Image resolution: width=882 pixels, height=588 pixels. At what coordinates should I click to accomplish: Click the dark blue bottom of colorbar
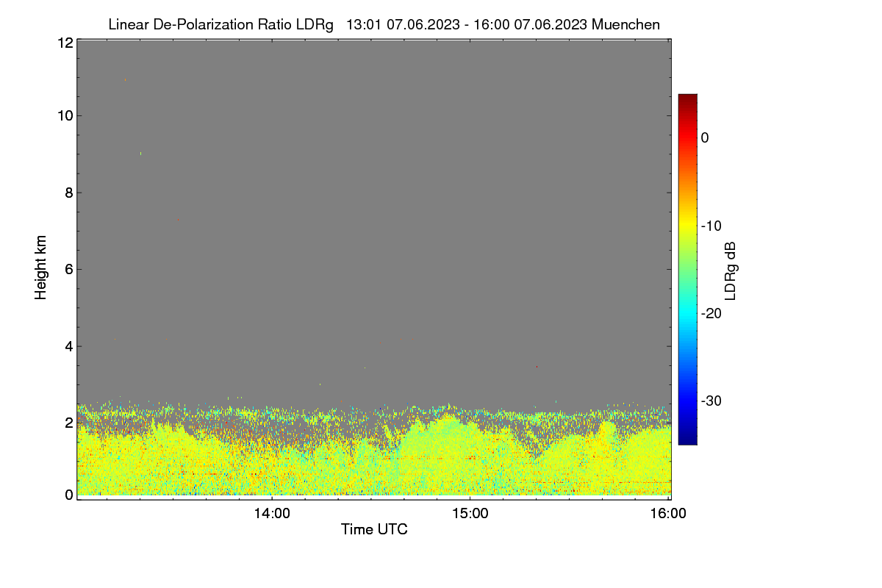[687, 438]
